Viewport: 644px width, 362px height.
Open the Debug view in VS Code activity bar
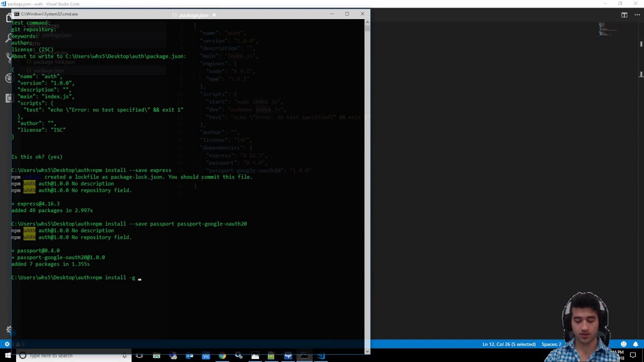point(9,78)
